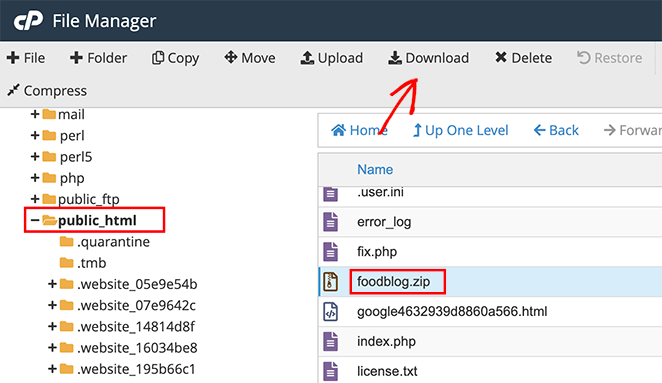Select .website_14814d8f folder label

click(x=136, y=326)
